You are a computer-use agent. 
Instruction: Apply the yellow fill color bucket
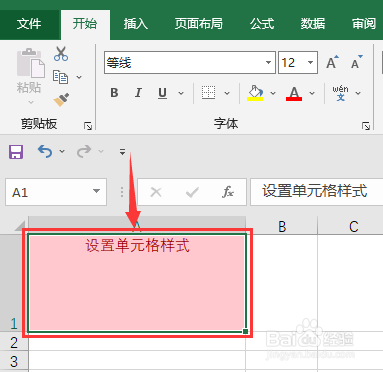pos(255,93)
